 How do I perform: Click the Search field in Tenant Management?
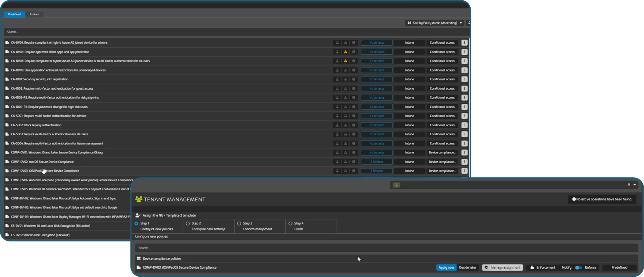[386, 248]
